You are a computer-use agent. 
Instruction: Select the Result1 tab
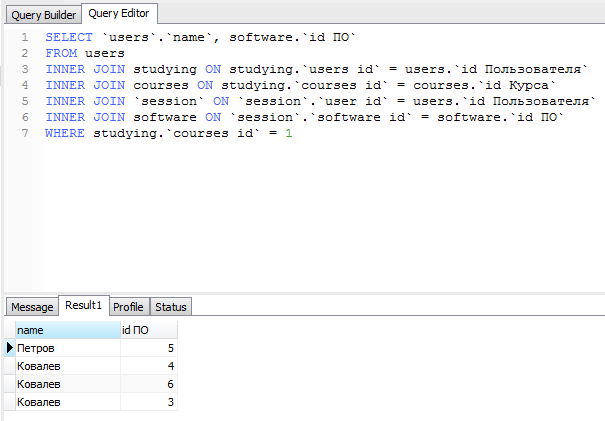tap(84, 305)
